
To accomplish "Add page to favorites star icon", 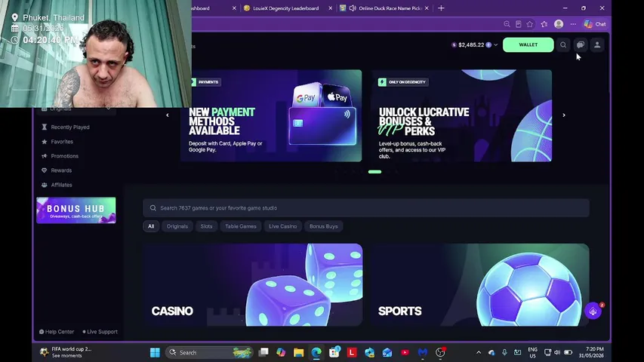I will [x=530, y=24].
